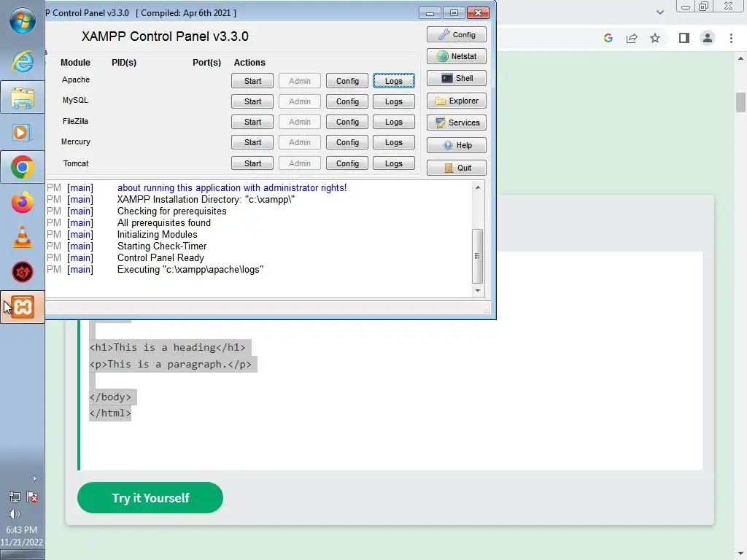This screenshot has height=560, width=747.
Task: Click the system clock showing 6:43 PM
Action: [21, 529]
